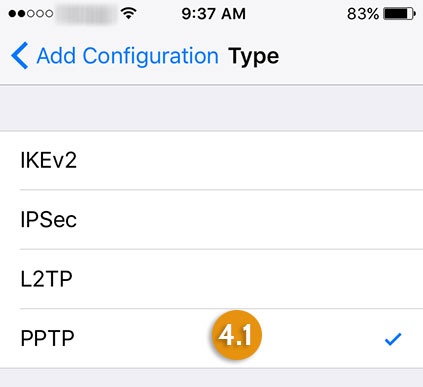Click the blurred carrier name
423x387 pixels.
[86, 14]
